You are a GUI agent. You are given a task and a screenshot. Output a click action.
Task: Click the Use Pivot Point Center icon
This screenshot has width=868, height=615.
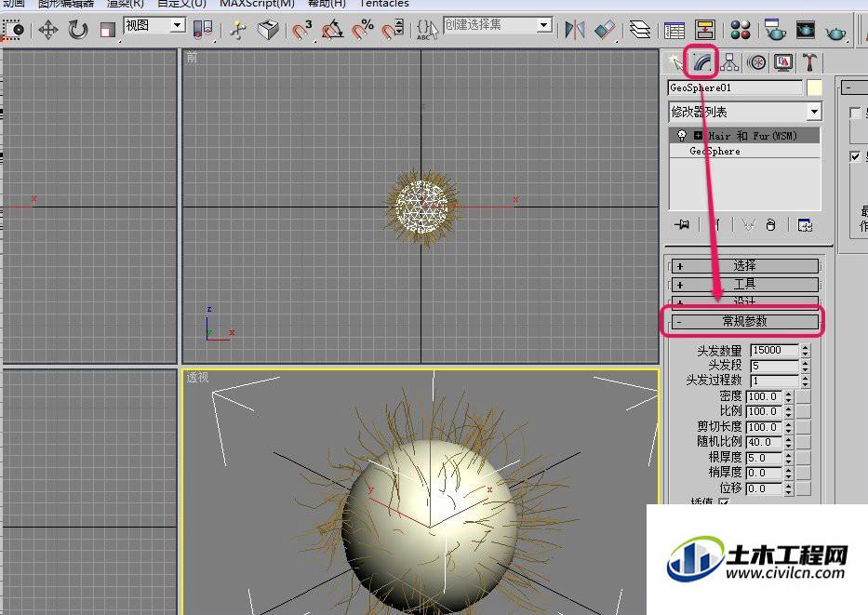click(x=203, y=30)
